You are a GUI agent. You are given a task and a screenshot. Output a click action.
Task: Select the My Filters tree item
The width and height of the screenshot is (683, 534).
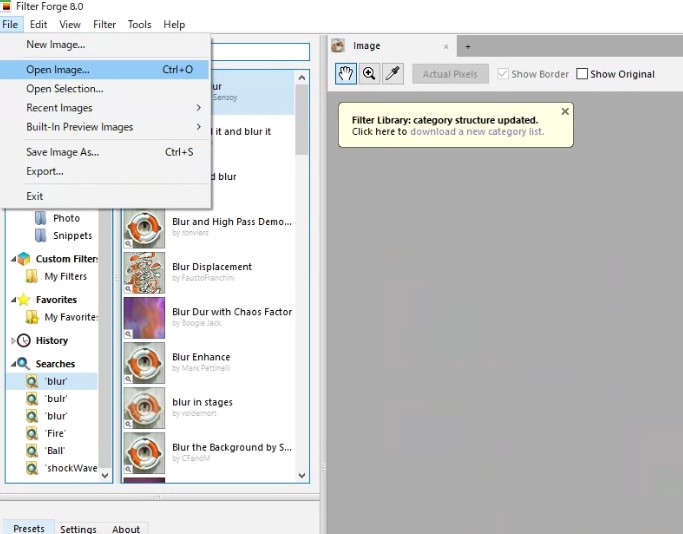pos(66,276)
